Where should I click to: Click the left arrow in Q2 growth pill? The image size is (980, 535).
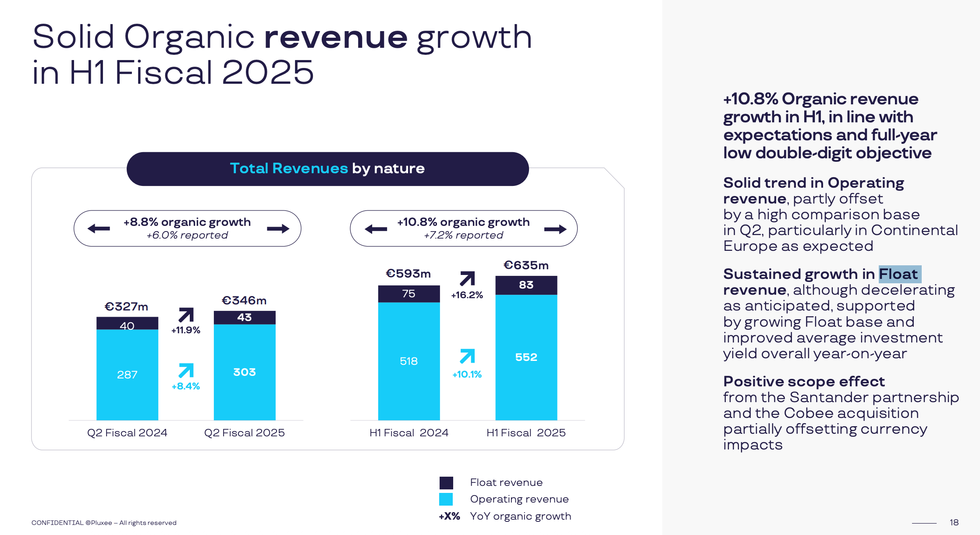[x=99, y=228]
